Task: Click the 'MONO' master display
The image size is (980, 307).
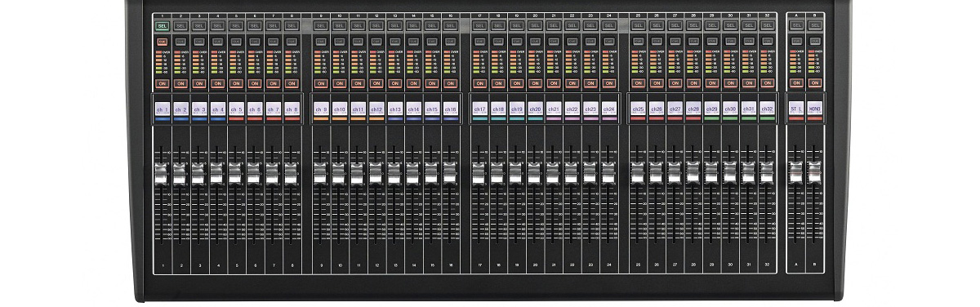Action: (x=815, y=109)
